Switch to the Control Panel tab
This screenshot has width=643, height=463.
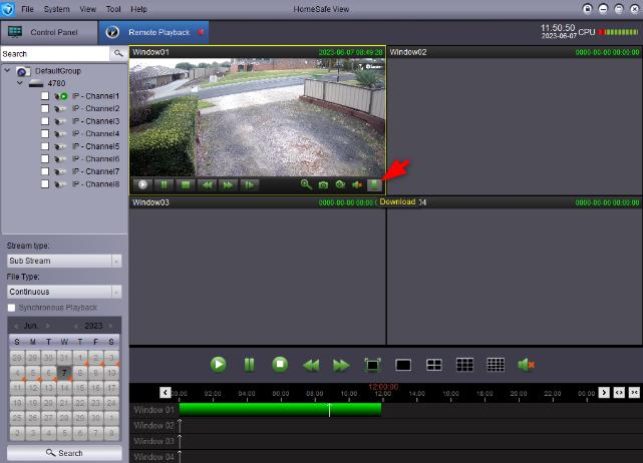pyautogui.click(x=48, y=32)
